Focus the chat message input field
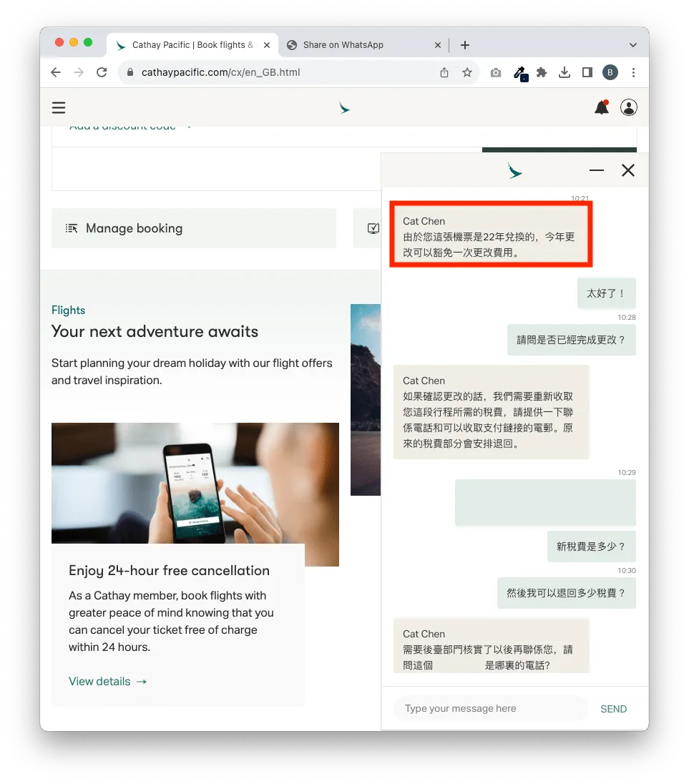The height and width of the screenshot is (784, 689). click(490, 708)
